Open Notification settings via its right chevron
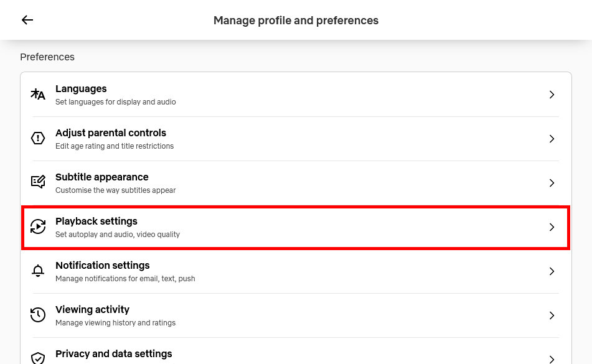592x364 pixels. click(552, 271)
